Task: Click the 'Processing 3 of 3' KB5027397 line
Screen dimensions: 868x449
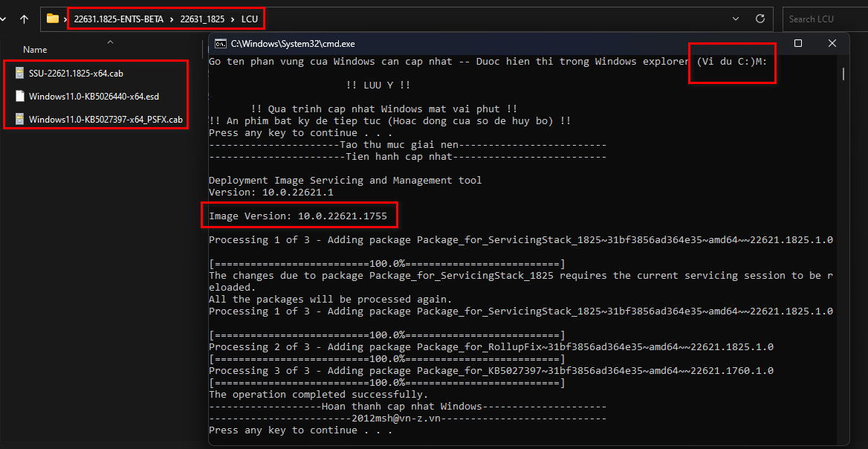Action: click(491, 370)
